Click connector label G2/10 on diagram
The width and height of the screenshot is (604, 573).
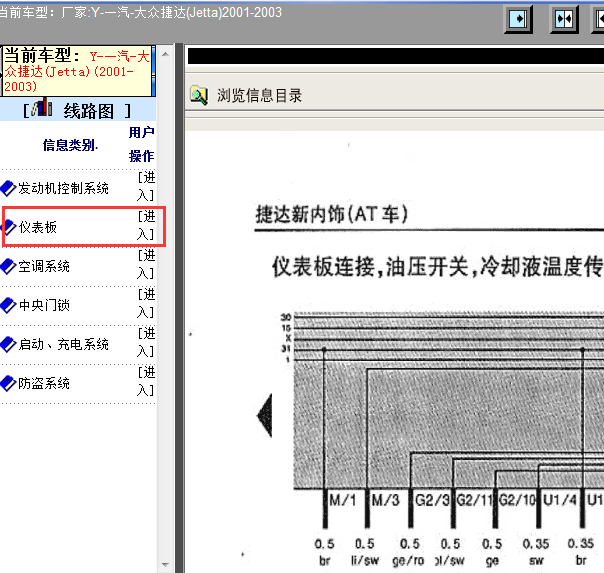point(518,500)
